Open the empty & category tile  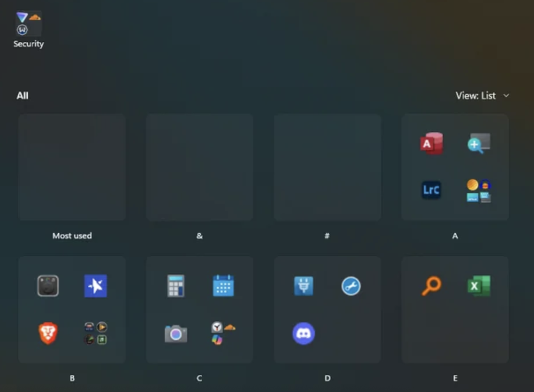(200, 167)
